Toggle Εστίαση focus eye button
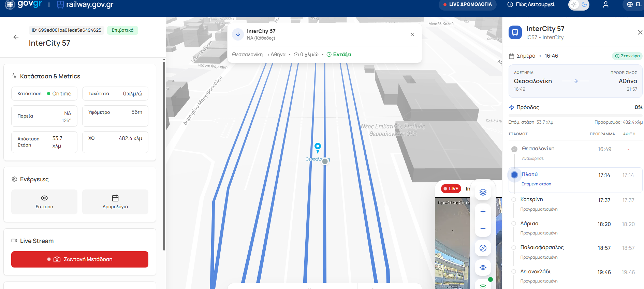 (x=44, y=202)
